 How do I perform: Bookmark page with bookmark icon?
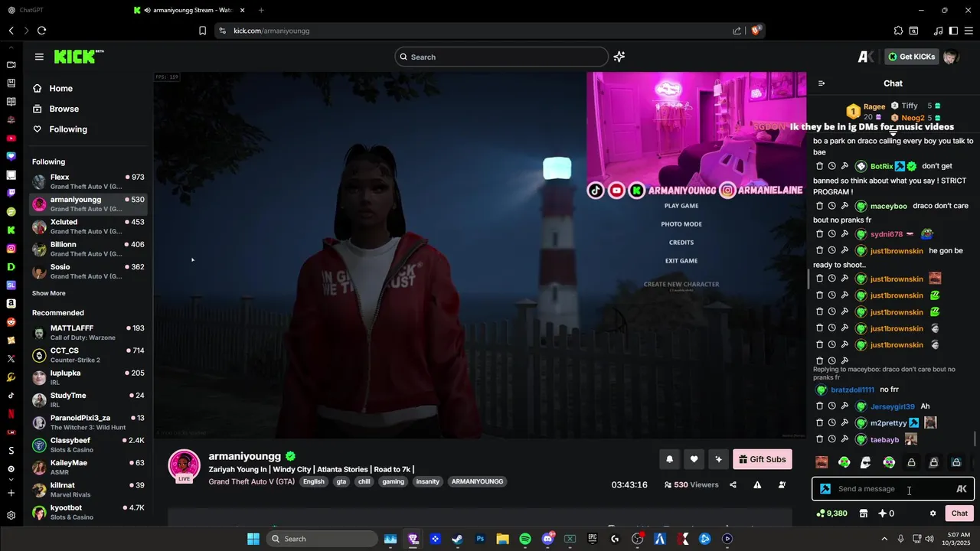pos(202,31)
